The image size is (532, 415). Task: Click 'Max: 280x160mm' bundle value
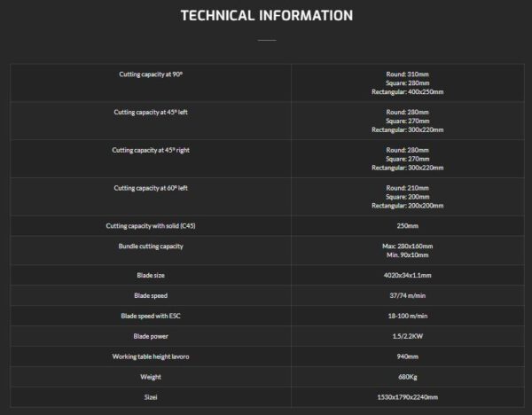[407, 246]
